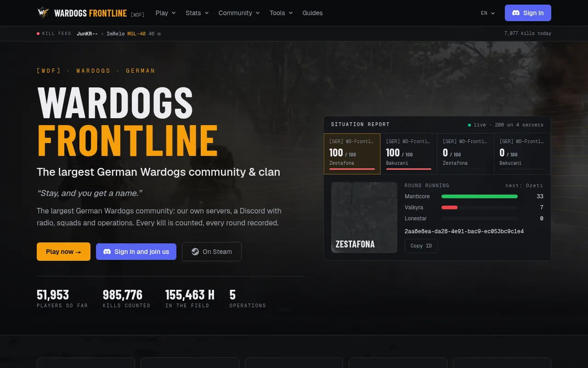Click player name JunKR-- in kill feed
The height and width of the screenshot is (368, 588).
[x=87, y=34]
